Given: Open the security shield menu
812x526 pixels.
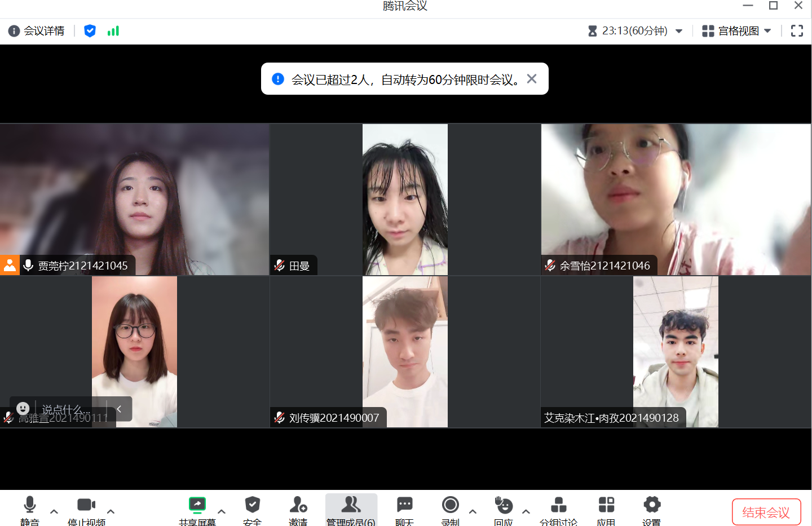Looking at the screenshot, I should [252, 505].
